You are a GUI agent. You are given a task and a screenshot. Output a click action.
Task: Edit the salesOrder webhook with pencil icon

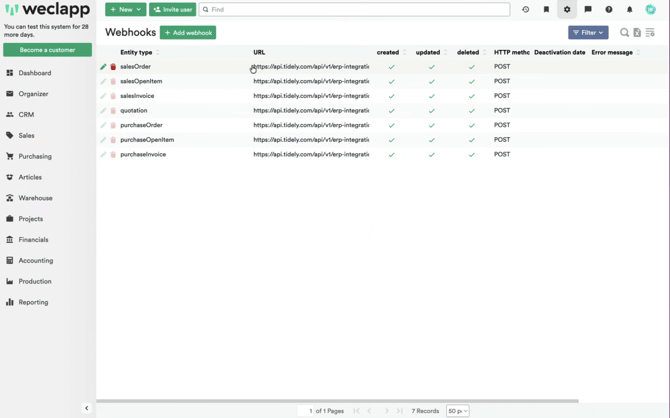[103, 67]
